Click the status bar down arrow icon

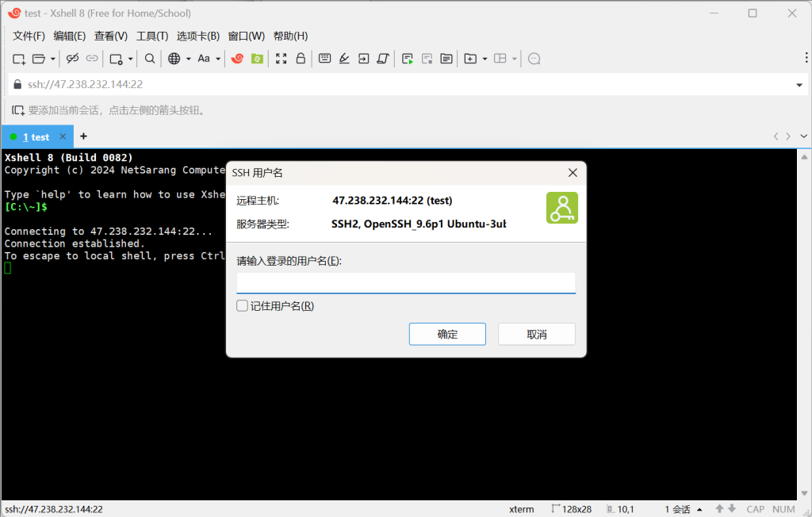click(x=732, y=509)
